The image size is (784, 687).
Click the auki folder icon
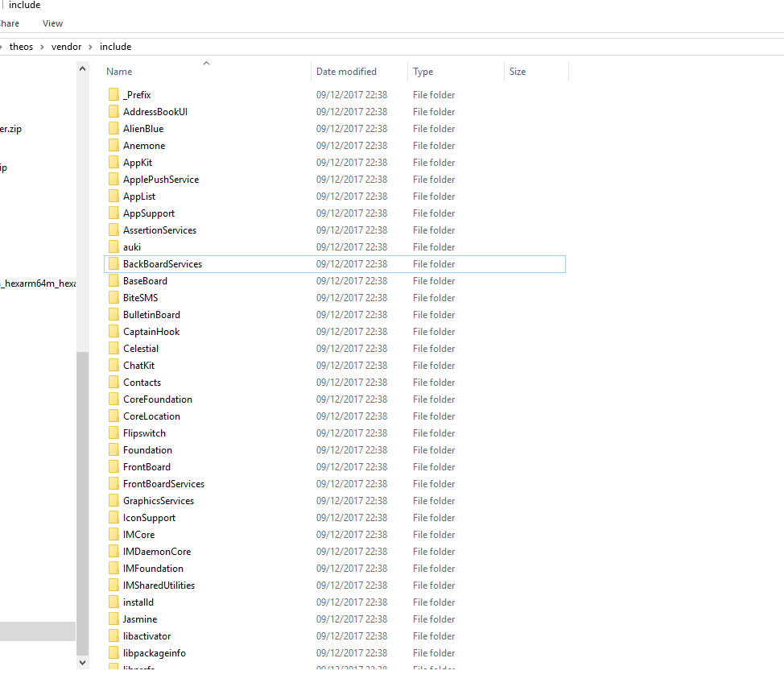tap(114, 247)
